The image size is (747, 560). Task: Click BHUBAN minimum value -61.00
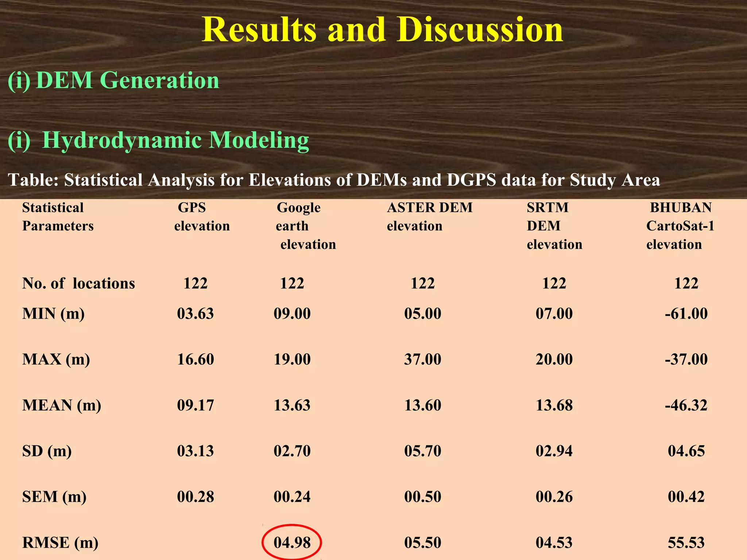[x=686, y=314]
